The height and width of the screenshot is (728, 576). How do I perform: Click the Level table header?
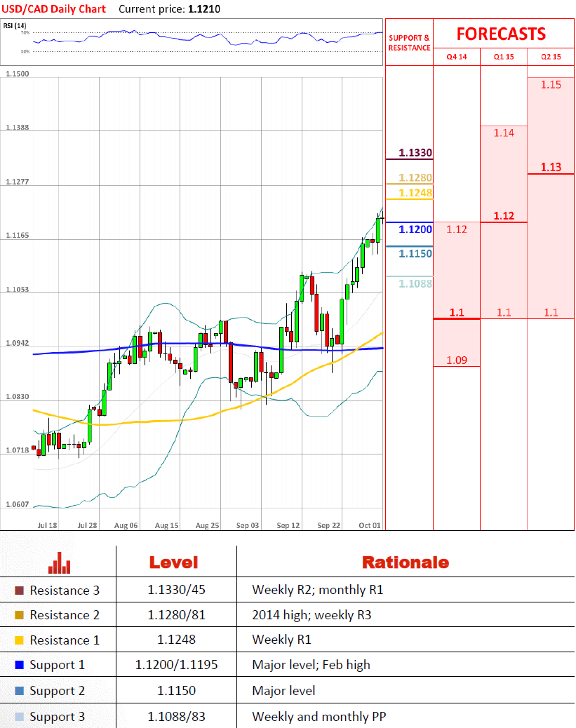[174, 562]
